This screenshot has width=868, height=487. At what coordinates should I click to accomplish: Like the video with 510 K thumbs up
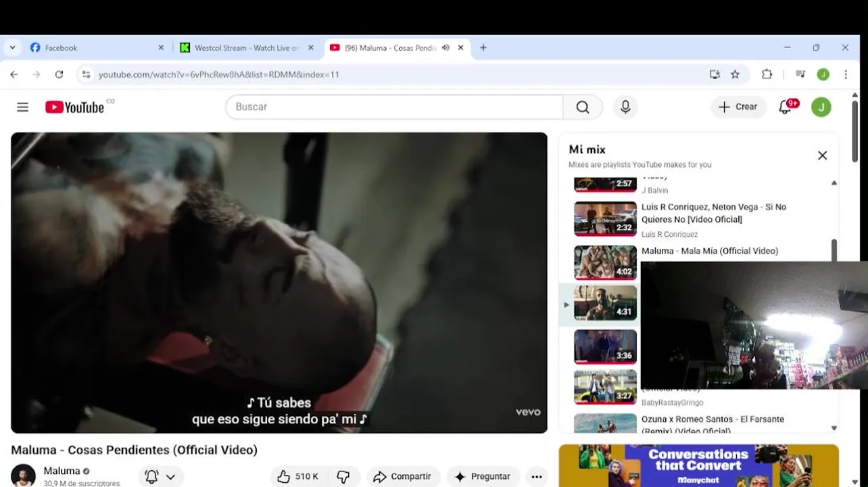[297, 477]
